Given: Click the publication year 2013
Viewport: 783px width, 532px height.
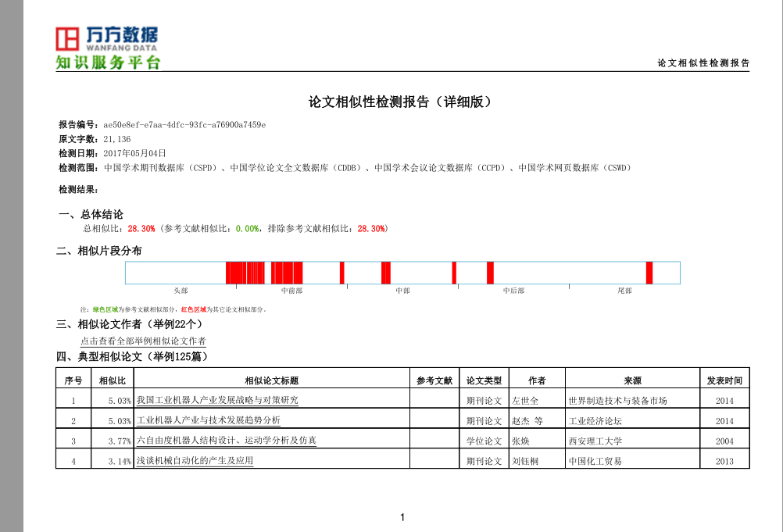Looking at the screenshot, I should pyautogui.click(x=724, y=461).
